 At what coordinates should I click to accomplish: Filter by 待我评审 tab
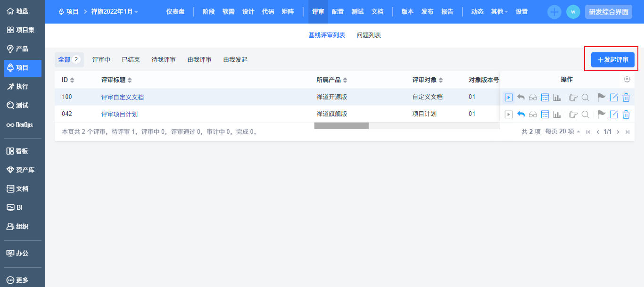pos(164,60)
